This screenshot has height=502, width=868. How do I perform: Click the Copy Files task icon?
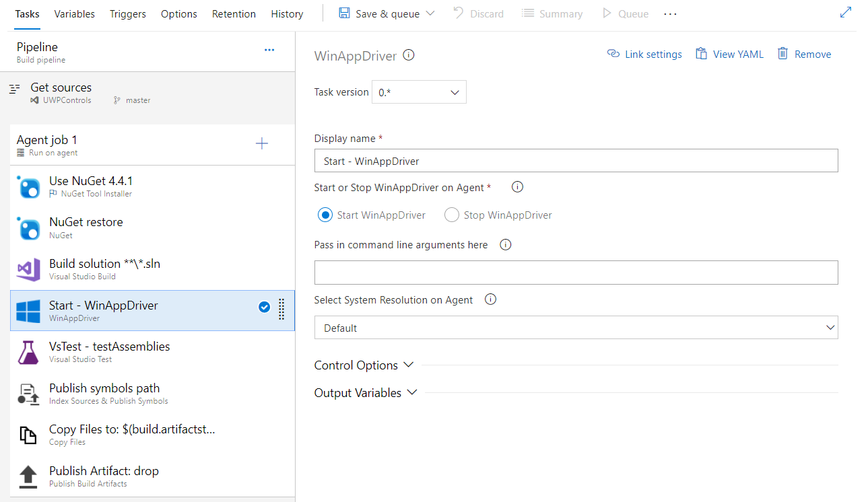(x=28, y=435)
